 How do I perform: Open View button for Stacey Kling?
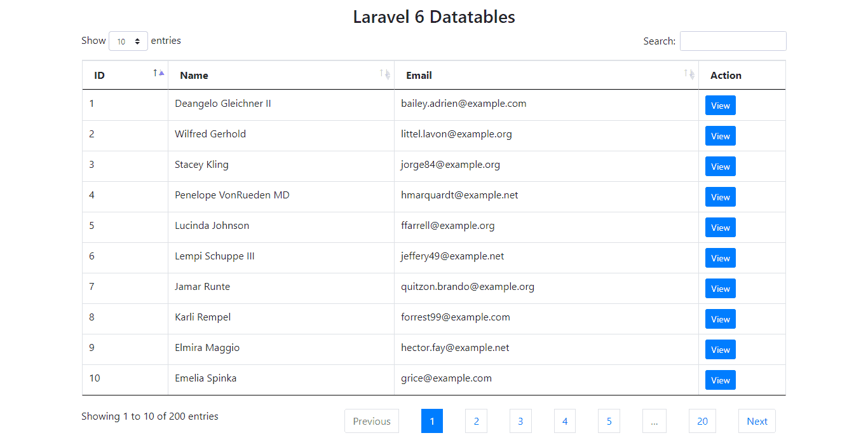721,167
